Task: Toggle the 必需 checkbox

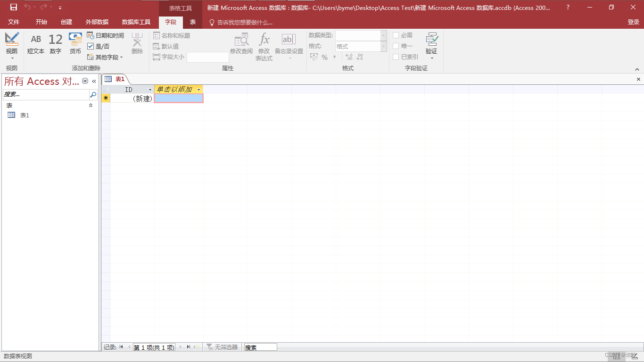Action: 396,35
